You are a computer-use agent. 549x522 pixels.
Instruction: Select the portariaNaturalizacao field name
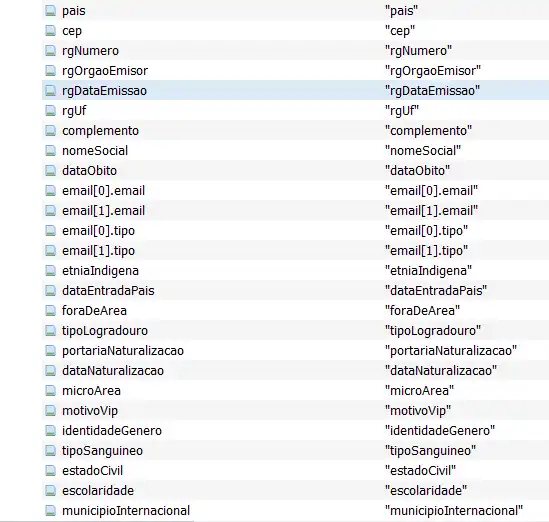[123, 350]
